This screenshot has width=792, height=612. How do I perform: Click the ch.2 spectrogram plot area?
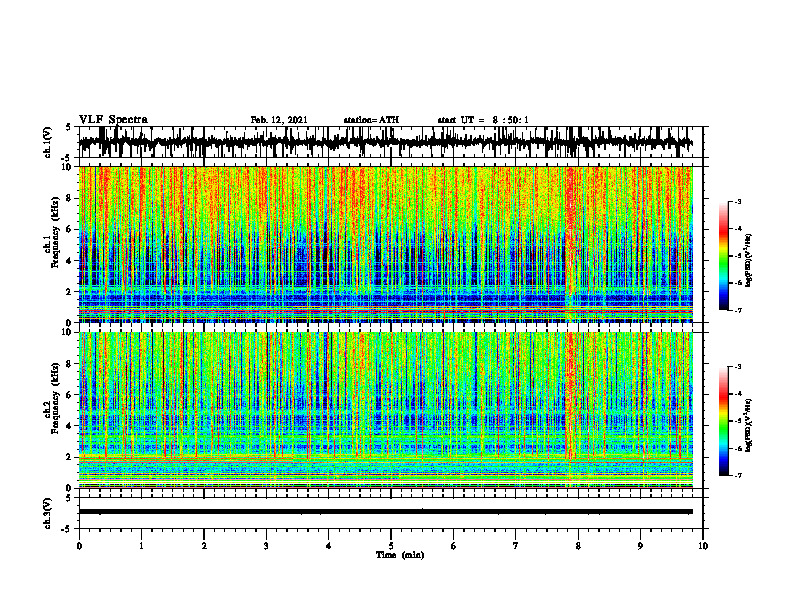coord(386,410)
